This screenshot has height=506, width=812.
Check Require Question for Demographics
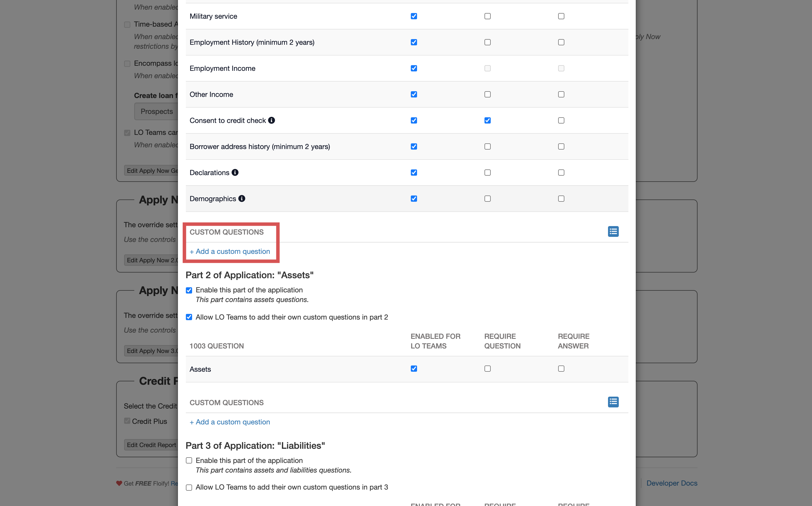coord(488,199)
